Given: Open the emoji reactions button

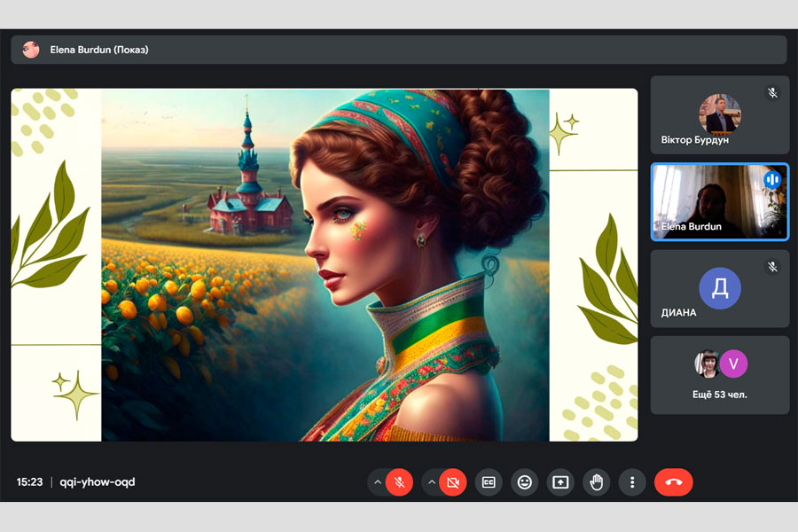Looking at the screenshot, I should [x=524, y=482].
